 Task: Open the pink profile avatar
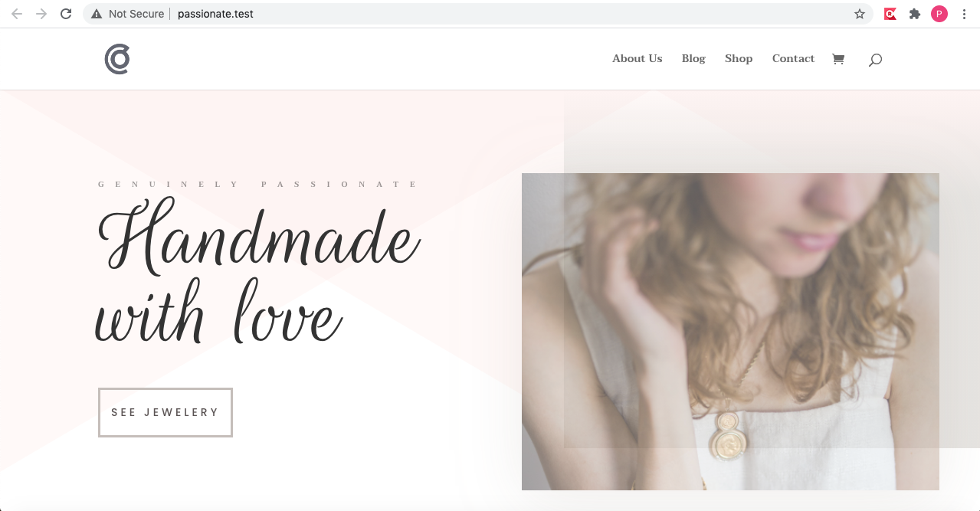coord(939,14)
